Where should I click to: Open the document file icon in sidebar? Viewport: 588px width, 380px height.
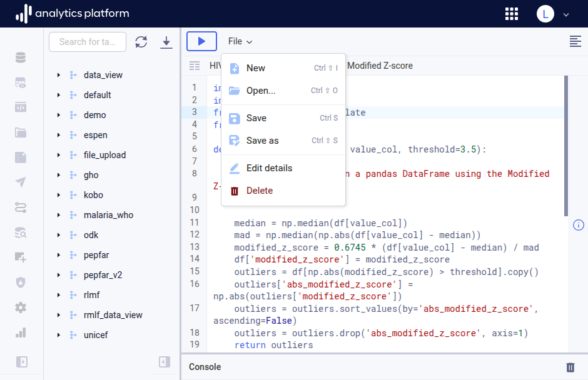point(21,157)
